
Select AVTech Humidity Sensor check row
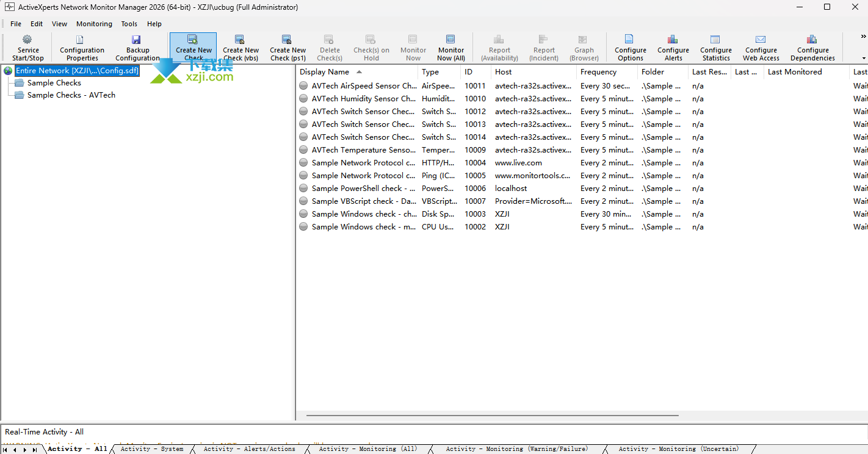582,99
